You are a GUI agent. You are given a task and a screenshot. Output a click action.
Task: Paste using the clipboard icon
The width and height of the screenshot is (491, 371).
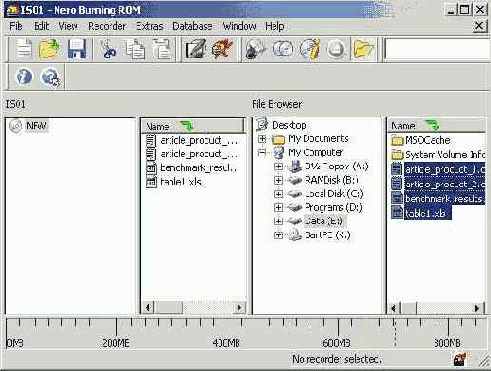coord(162,49)
